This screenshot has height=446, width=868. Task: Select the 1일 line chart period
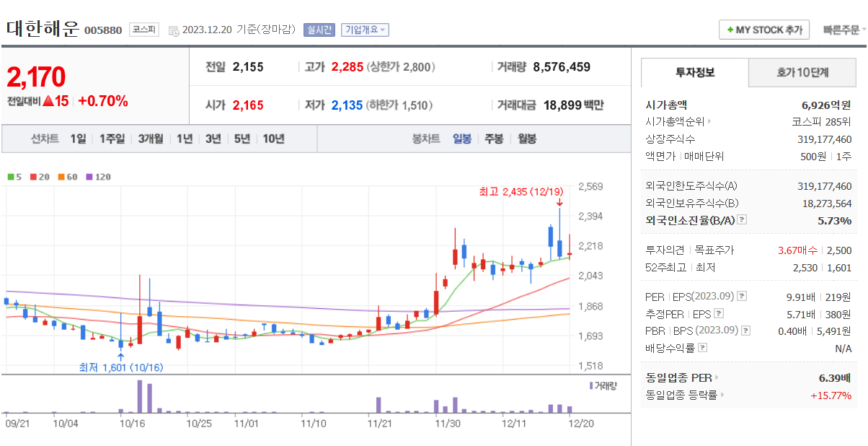78,139
